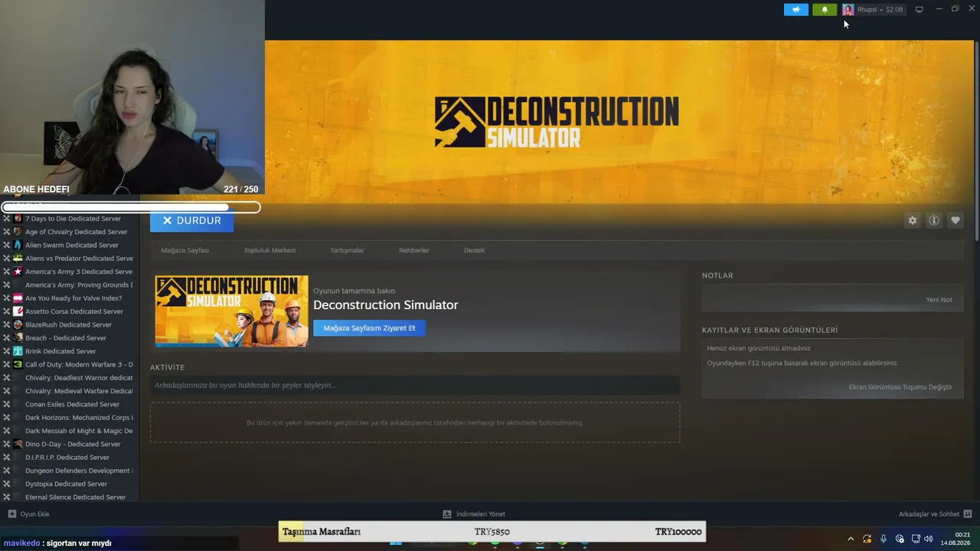The height and width of the screenshot is (551, 980).
Task: Click Ekran Görüntüsü Tuşumu Değiştir link
Action: click(900, 387)
